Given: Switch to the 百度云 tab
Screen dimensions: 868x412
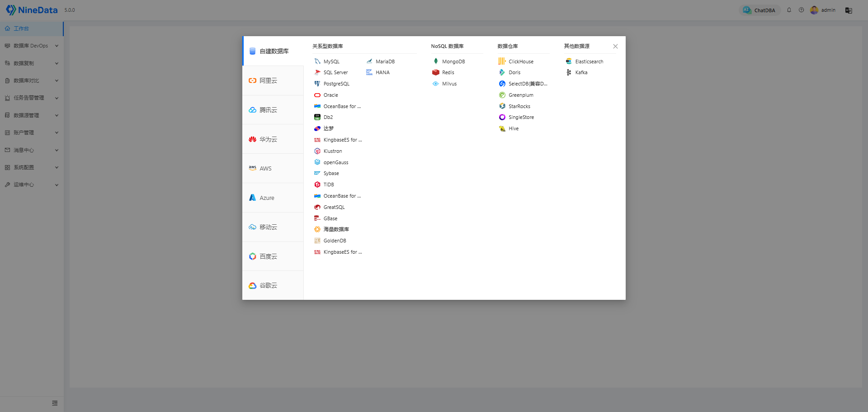Looking at the screenshot, I should tap(273, 256).
